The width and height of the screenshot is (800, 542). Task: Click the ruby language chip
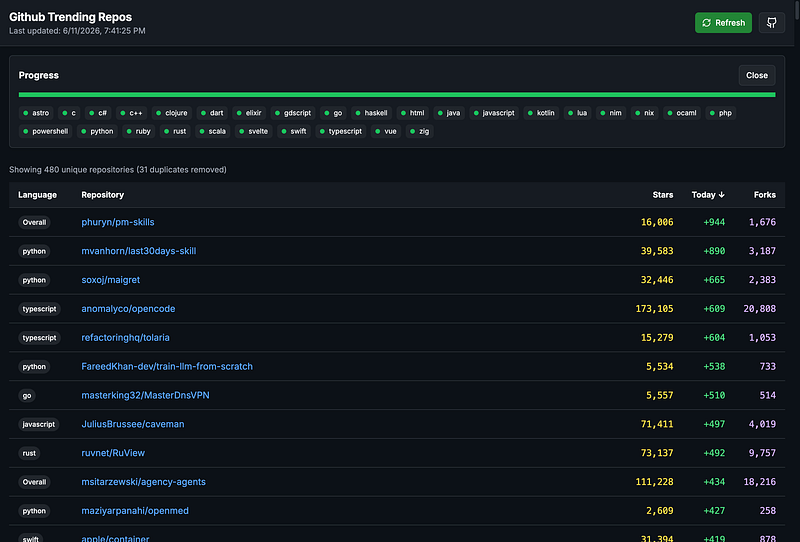(x=138, y=131)
